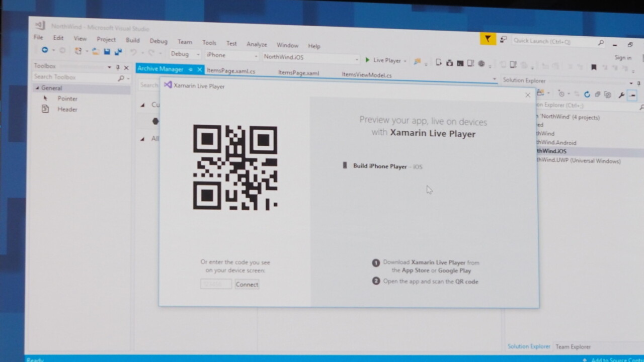This screenshot has width=644, height=362.
Task: Select Build iPhone Player device entry
Action: (380, 166)
